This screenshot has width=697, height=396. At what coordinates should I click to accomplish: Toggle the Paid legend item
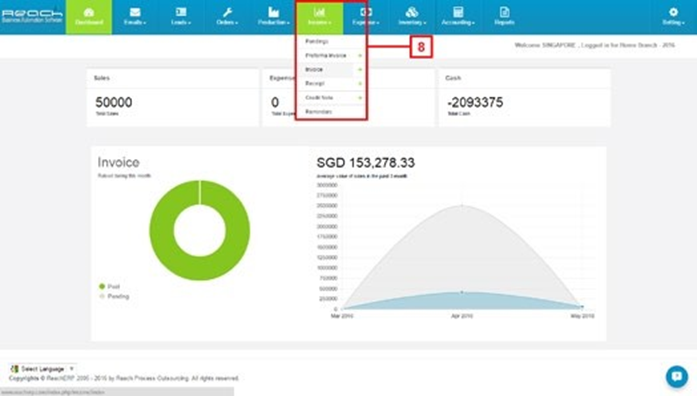click(109, 286)
